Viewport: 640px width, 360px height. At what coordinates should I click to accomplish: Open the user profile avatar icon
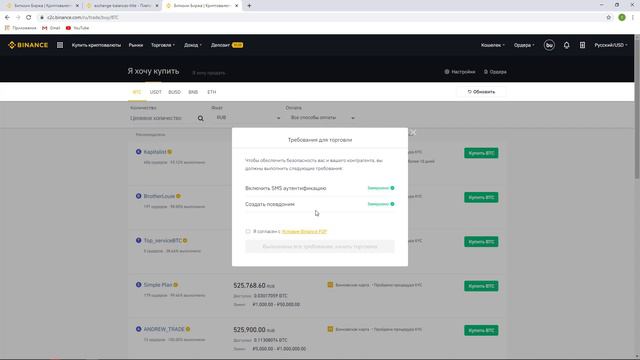(549, 45)
